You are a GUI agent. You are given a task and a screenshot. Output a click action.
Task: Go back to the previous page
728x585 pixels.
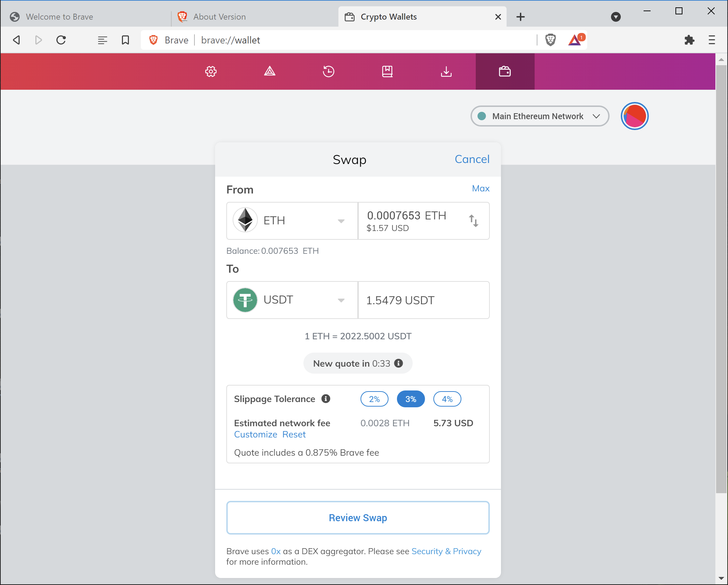click(x=16, y=40)
